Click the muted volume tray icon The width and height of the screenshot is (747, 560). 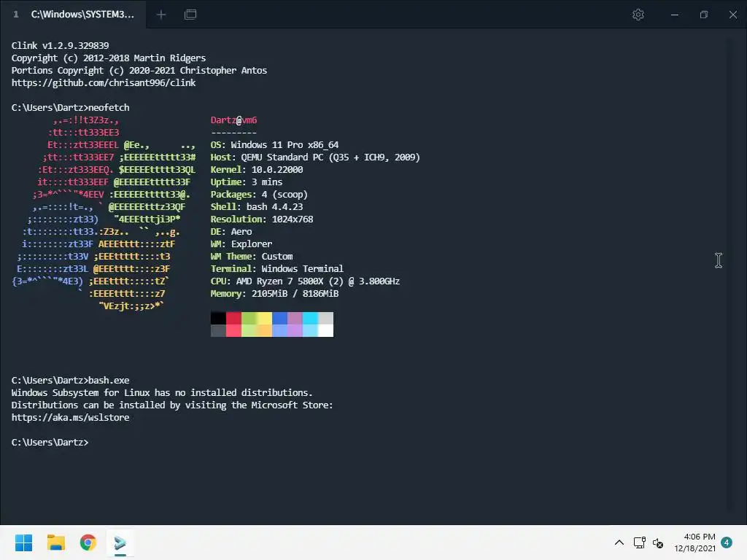click(658, 542)
